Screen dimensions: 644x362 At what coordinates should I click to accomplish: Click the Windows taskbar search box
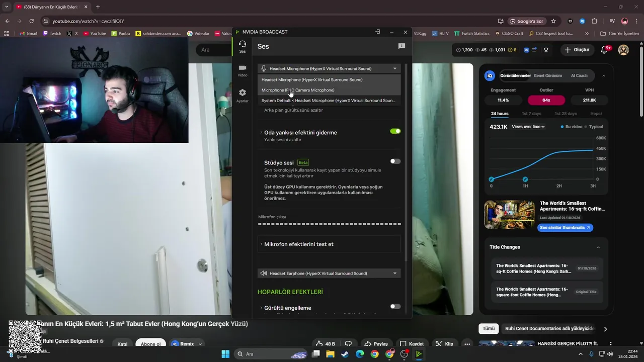tap(271, 354)
